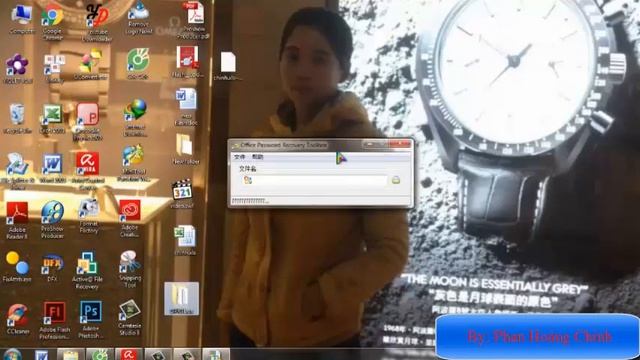Switch to Word in the taskbar
This screenshot has width=640, height=360.
click(x=41, y=354)
